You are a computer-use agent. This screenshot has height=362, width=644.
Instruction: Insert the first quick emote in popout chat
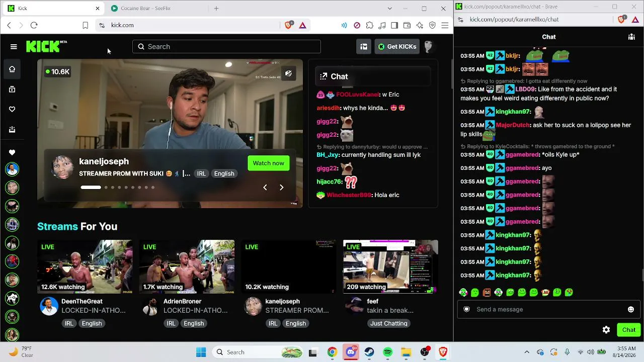pos(463,292)
